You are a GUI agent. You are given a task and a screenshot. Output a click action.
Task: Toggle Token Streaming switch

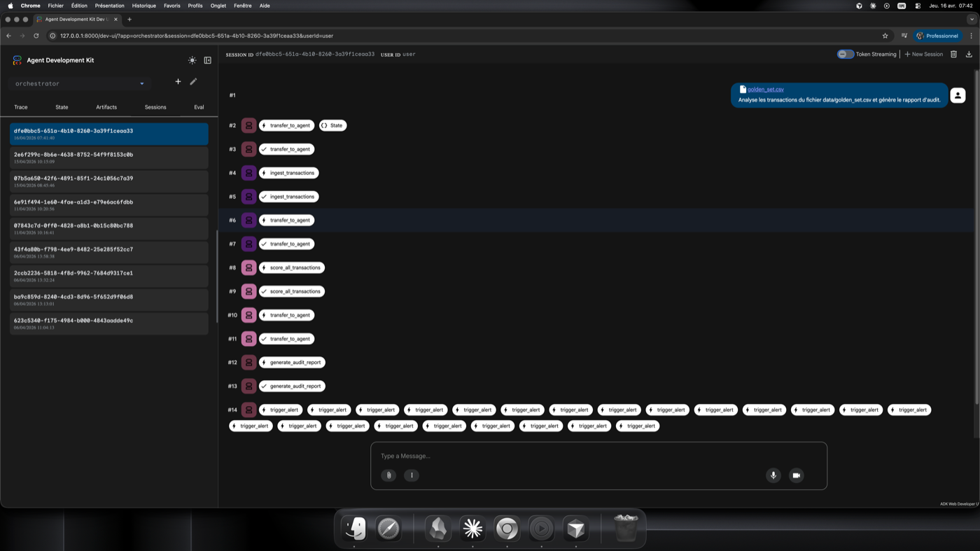(845, 54)
